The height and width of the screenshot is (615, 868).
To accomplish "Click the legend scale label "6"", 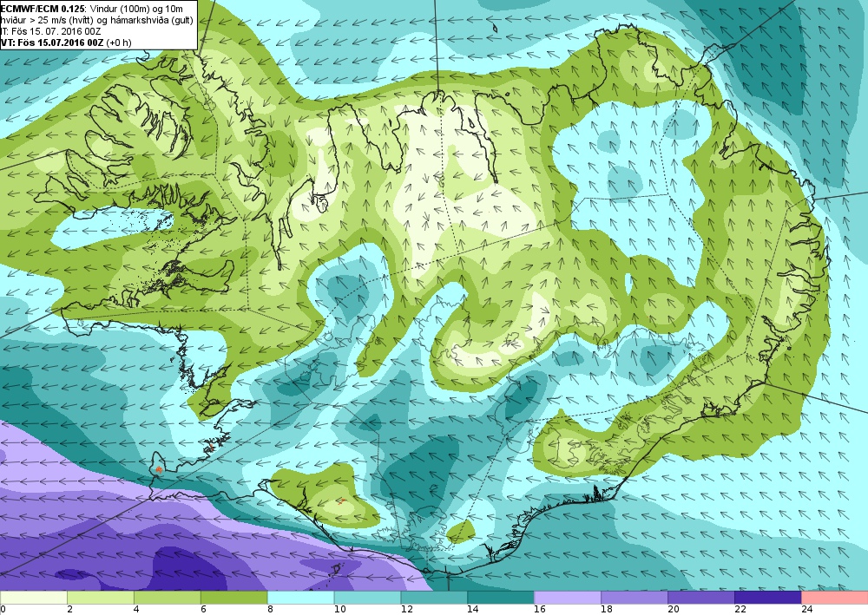I will coord(203,610).
